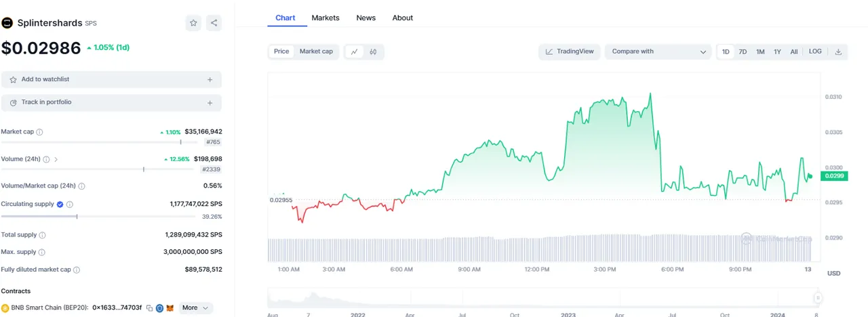Open the TradingView chart button
The image size is (868, 317).
(x=570, y=51)
